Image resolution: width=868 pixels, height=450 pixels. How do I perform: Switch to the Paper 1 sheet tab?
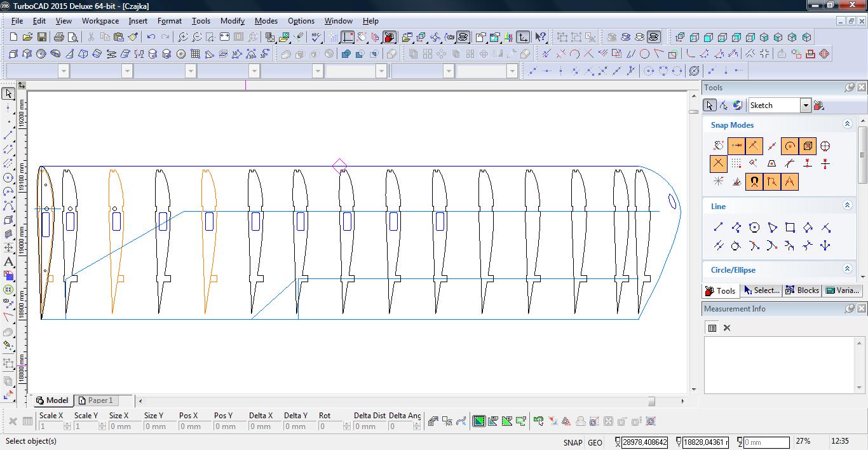point(95,400)
